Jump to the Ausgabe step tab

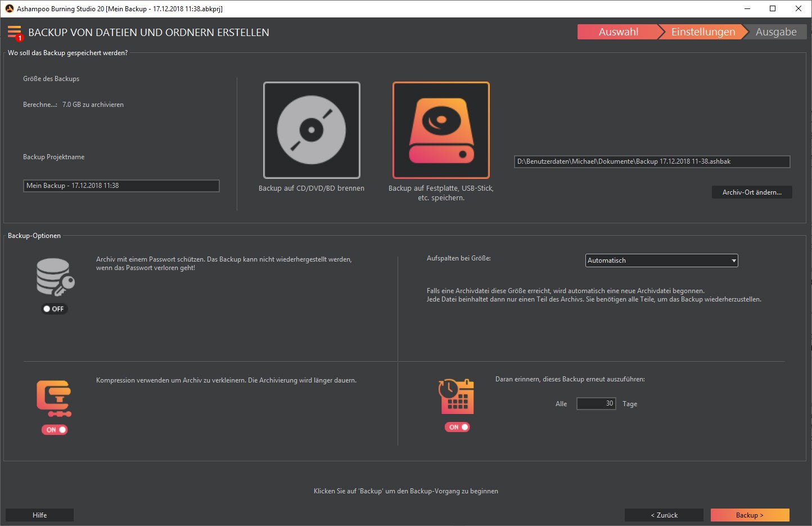click(776, 32)
